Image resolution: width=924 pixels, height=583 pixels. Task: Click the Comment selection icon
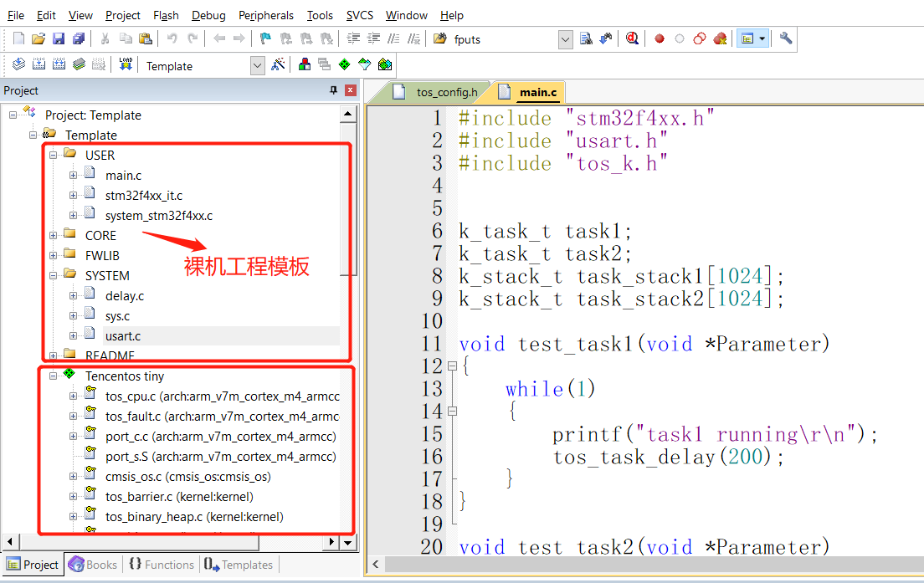pyautogui.click(x=393, y=38)
